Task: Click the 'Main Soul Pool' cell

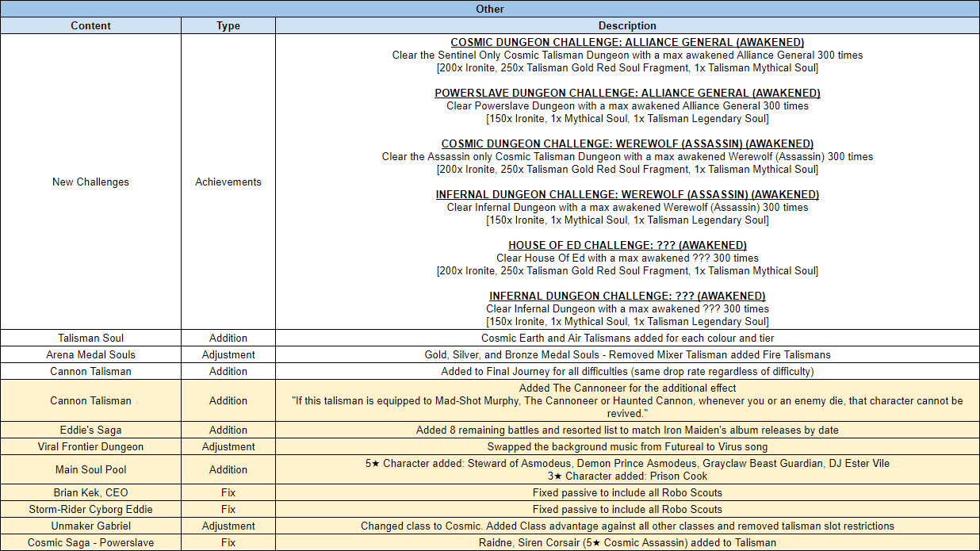Action: click(90, 469)
